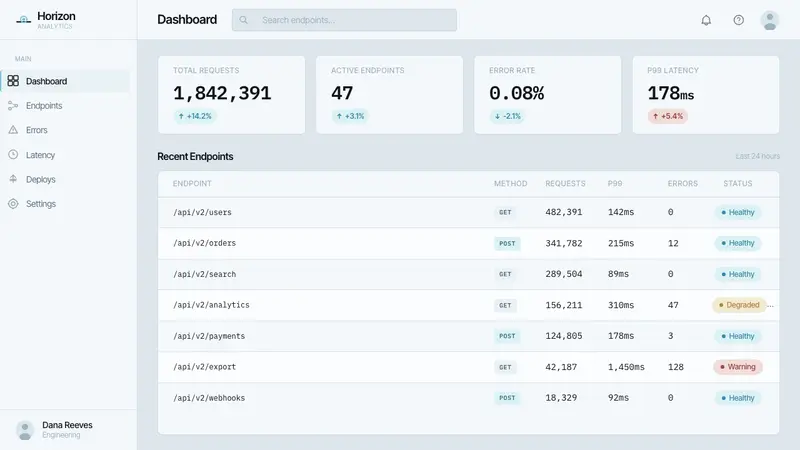Click the -2.1% change badge

508,116
